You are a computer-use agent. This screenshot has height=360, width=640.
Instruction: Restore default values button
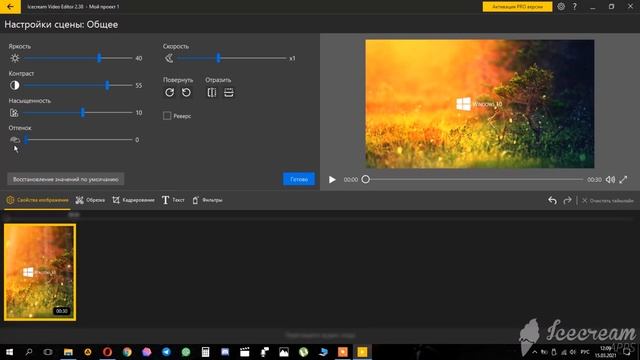[66, 179]
